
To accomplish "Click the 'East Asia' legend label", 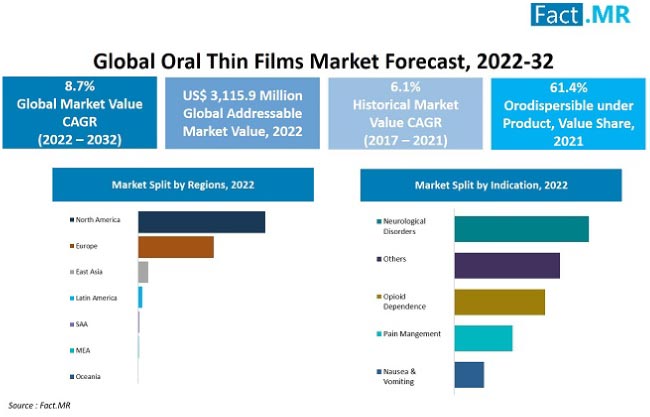I will 89,272.
